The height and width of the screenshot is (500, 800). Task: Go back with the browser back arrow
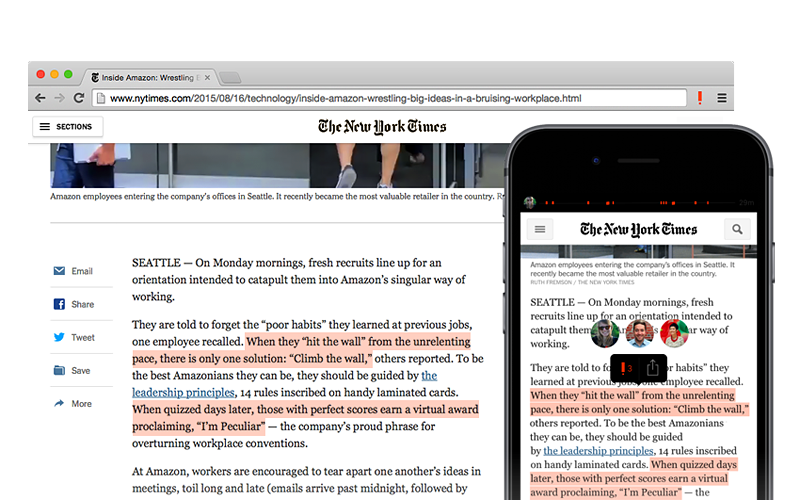click(40, 98)
